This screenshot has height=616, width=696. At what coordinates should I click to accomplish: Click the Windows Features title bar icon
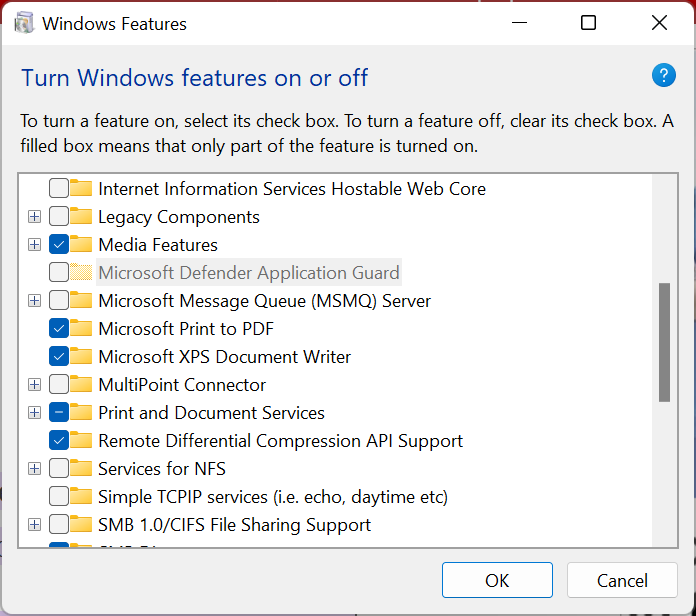point(24,23)
